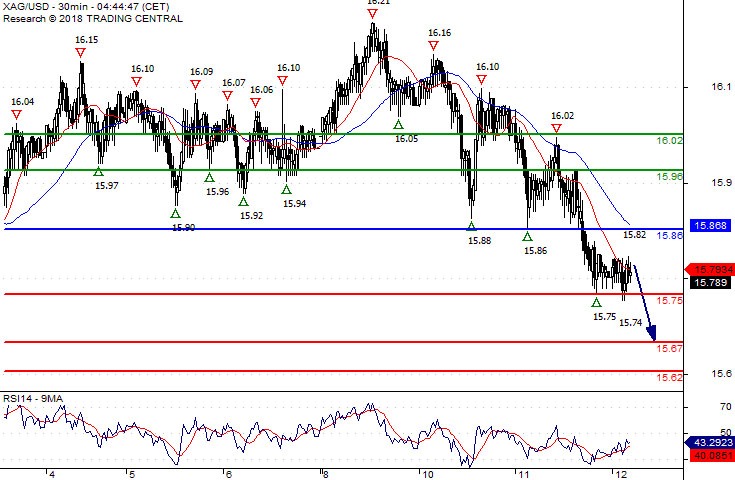Viewport: 735px width, 480px height.
Task: Click the green 16.02 resistance level label
Action: click(x=669, y=141)
